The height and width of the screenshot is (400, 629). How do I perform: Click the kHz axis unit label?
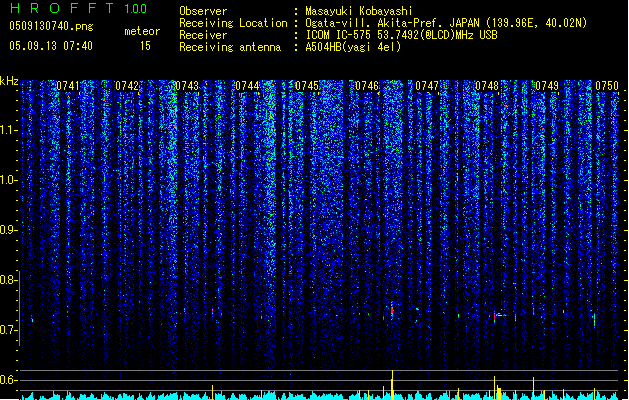[x=9, y=81]
